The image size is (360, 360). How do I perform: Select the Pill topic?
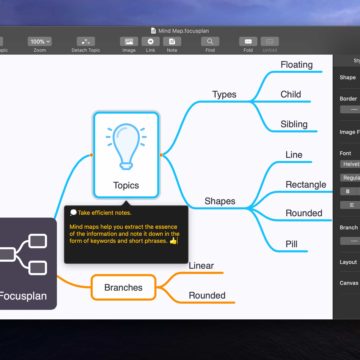[x=291, y=244]
